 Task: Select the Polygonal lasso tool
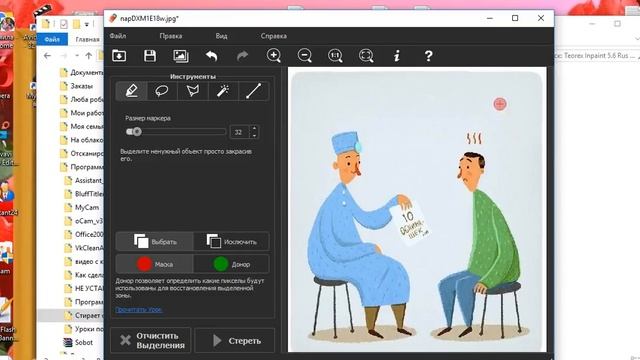click(x=193, y=91)
